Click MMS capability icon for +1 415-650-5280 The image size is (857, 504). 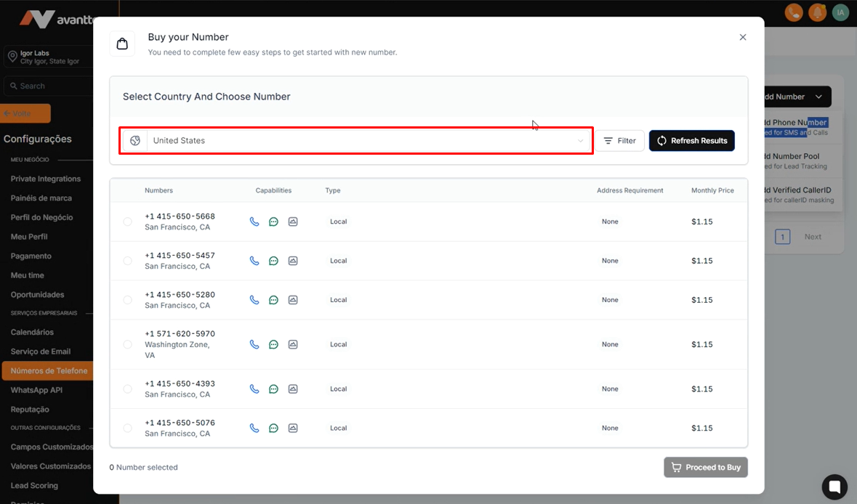(293, 300)
